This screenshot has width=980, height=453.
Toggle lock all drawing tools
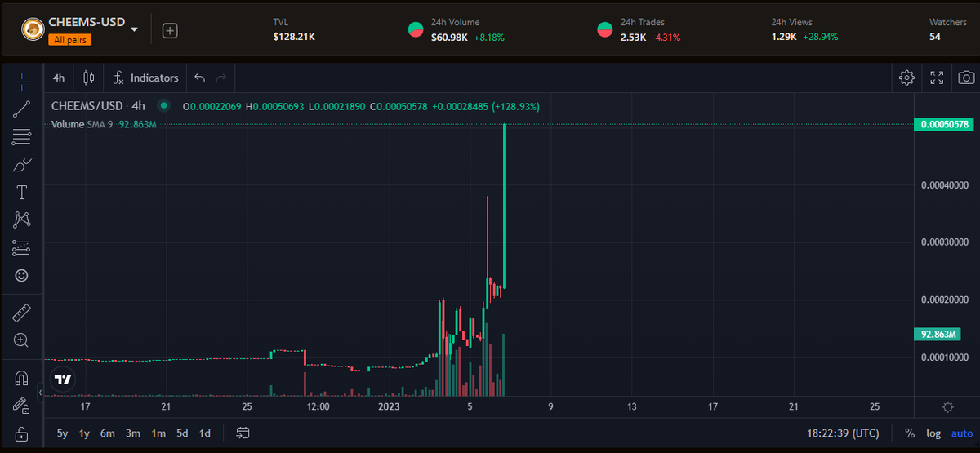tap(22, 433)
